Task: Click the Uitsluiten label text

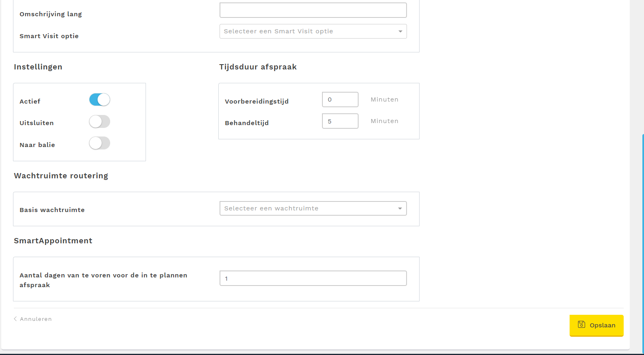Action: click(37, 123)
